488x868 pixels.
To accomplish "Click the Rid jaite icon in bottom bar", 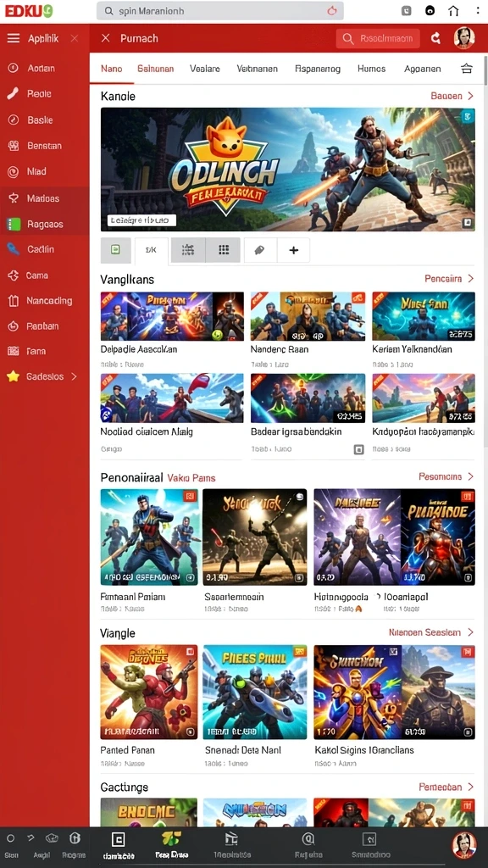I will 308,840.
